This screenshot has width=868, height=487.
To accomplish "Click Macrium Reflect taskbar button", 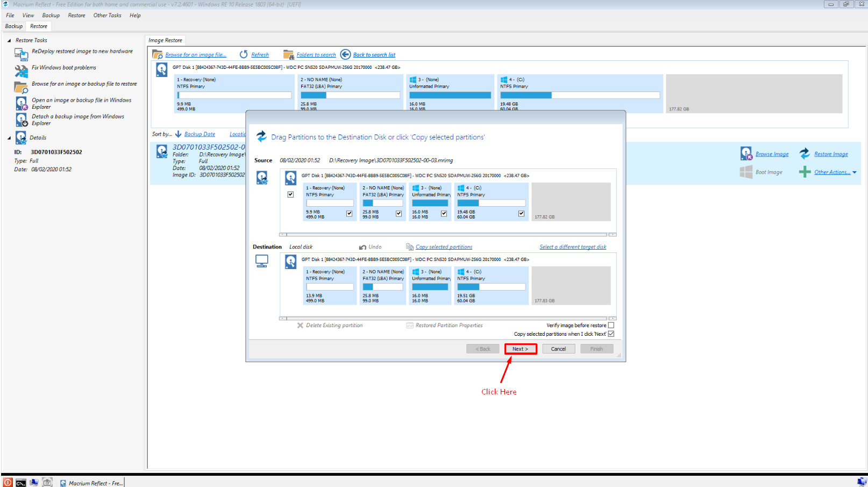I will (91, 483).
